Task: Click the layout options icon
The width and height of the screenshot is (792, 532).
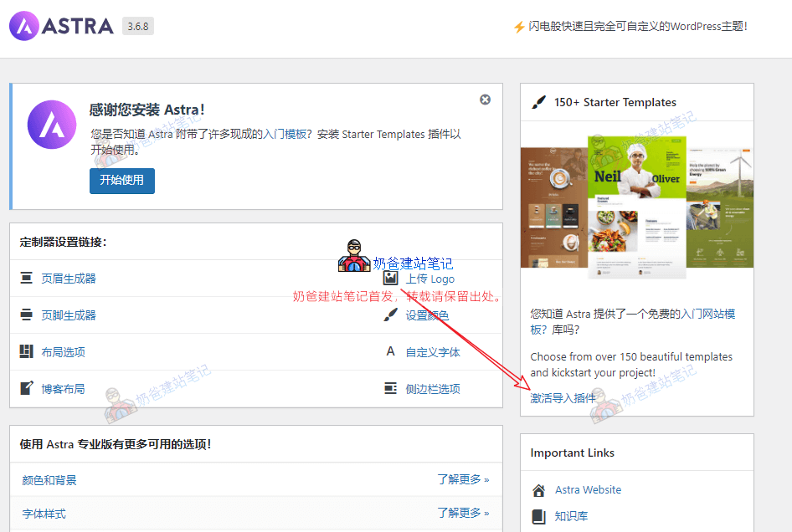Action: 27,352
